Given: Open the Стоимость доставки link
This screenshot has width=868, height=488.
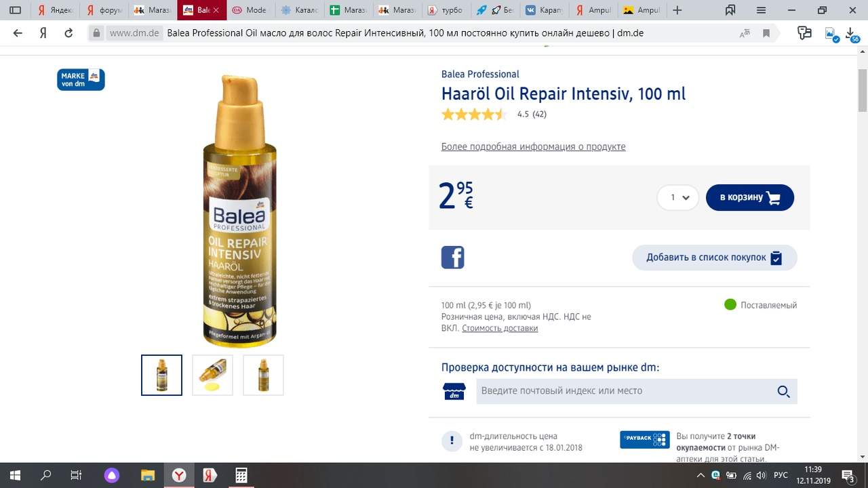Looking at the screenshot, I should click(500, 328).
